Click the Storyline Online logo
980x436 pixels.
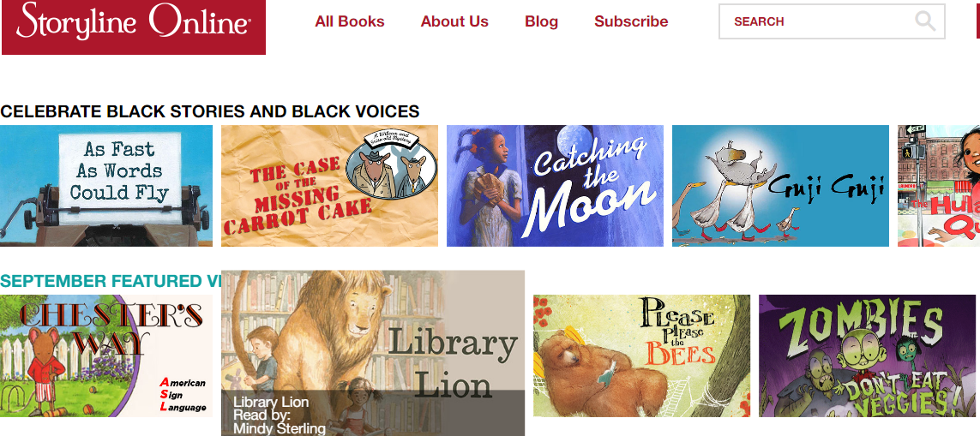click(133, 27)
